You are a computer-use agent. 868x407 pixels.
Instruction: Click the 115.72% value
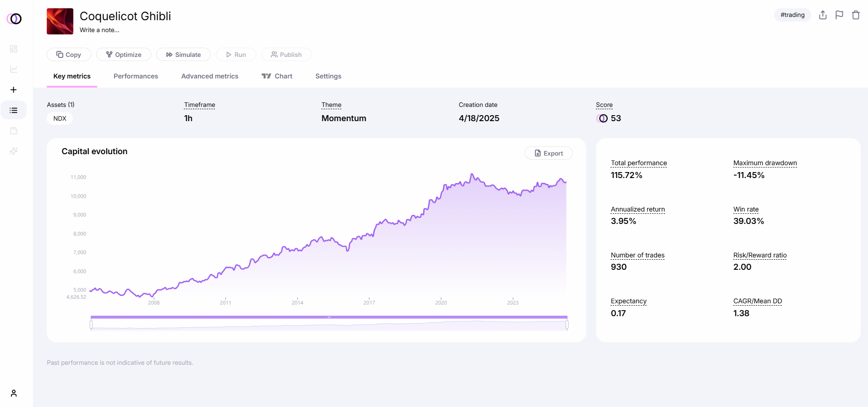pos(626,175)
